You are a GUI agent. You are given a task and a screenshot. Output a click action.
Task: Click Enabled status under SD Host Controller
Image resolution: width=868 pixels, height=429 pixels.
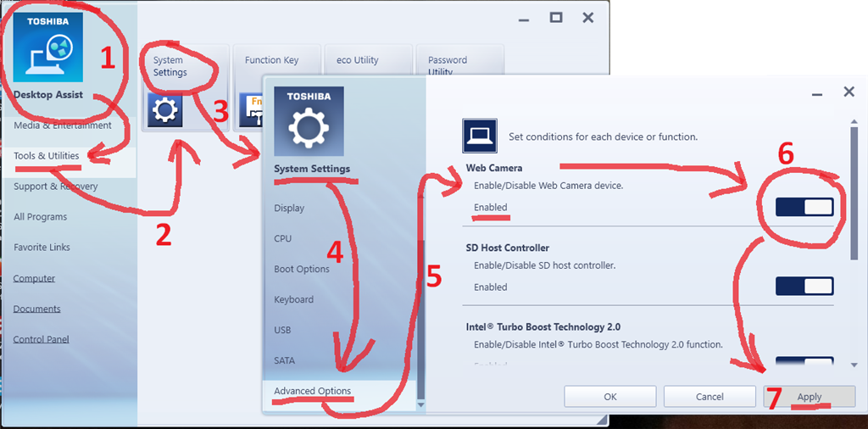coord(491,287)
